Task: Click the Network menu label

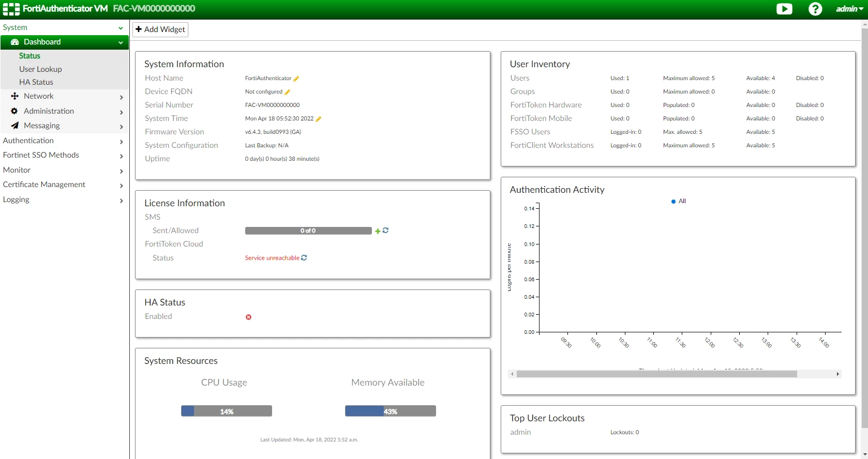Action: (x=39, y=96)
